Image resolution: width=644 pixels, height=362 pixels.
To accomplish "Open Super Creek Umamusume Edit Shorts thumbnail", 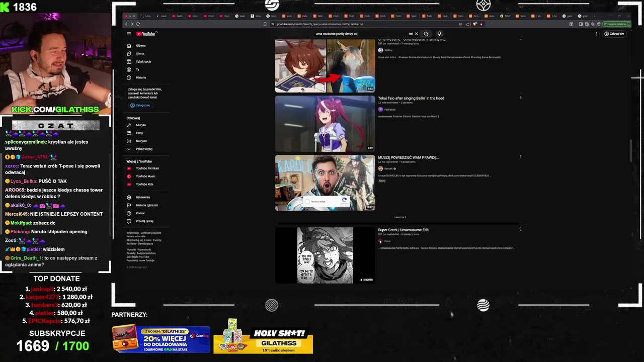I will tap(325, 255).
